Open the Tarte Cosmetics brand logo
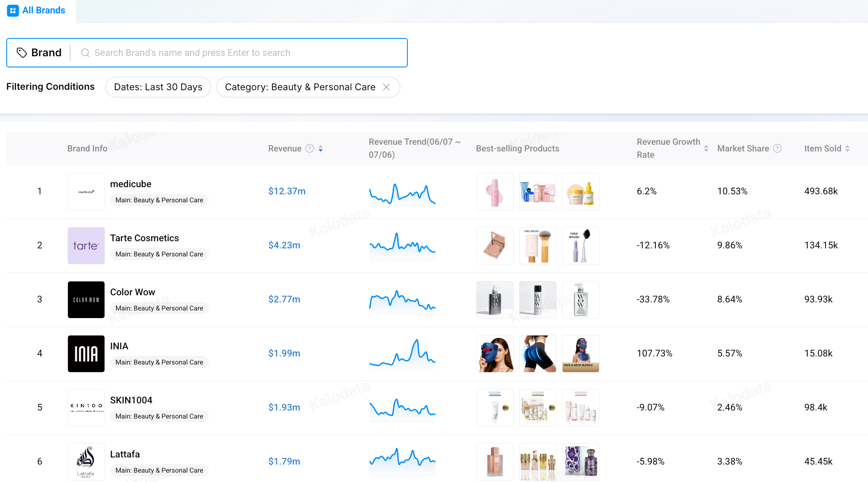This screenshot has width=868, height=482. 86,246
